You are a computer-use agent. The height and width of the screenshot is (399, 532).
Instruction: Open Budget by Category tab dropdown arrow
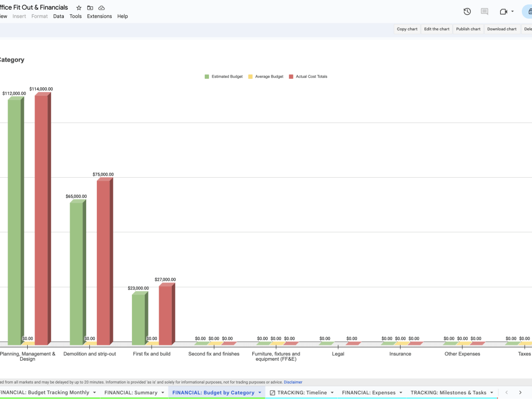click(260, 393)
